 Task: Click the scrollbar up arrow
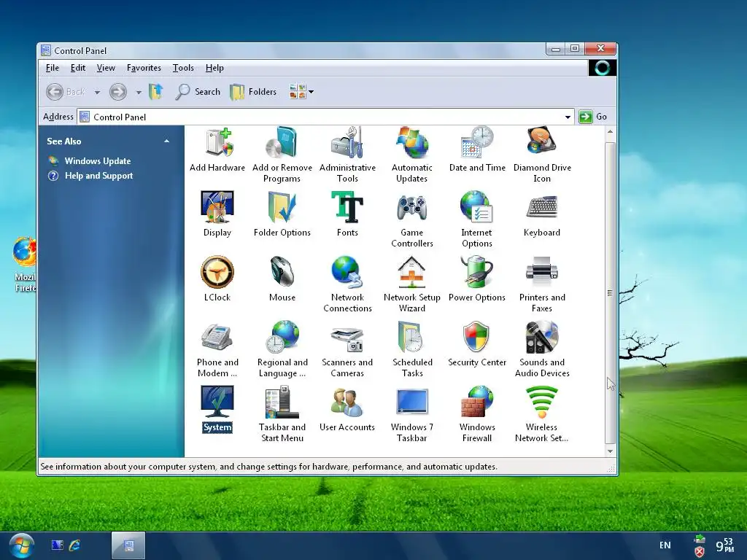(x=611, y=131)
